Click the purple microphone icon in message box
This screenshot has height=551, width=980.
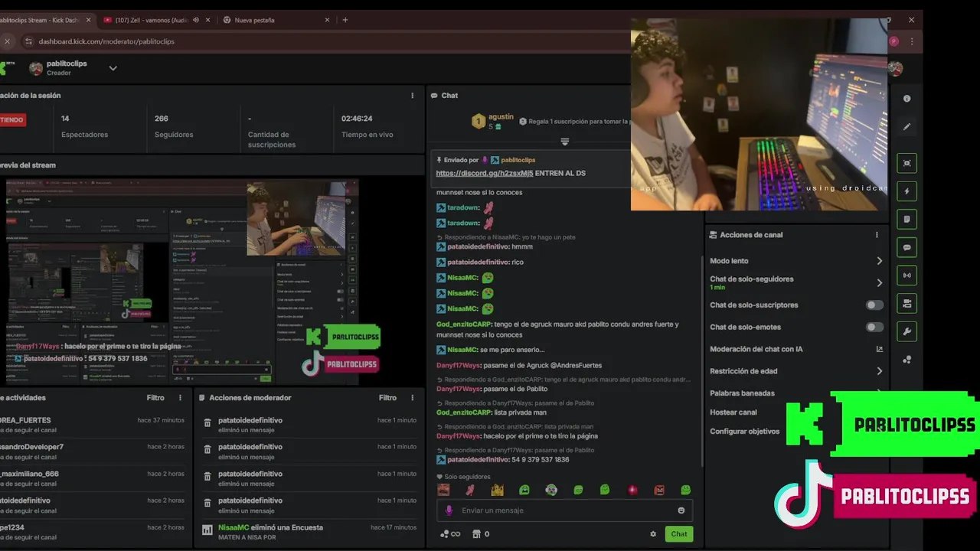(x=449, y=510)
